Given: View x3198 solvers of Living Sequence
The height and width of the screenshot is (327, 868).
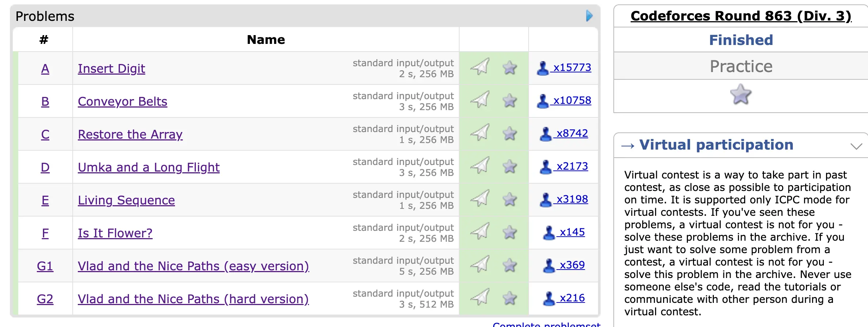Looking at the screenshot, I should 564,199.
